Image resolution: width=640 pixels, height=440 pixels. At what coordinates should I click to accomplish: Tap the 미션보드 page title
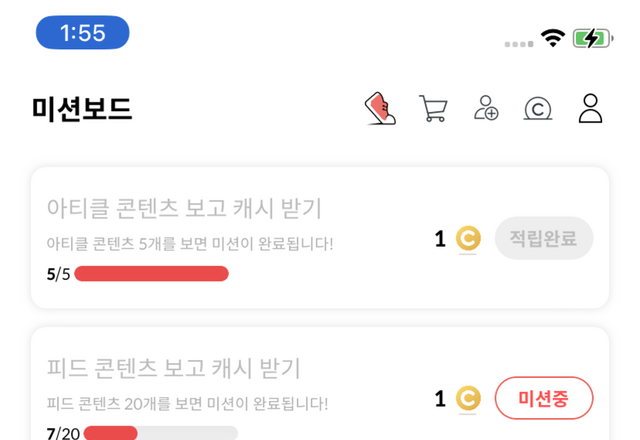pos(82,109)
